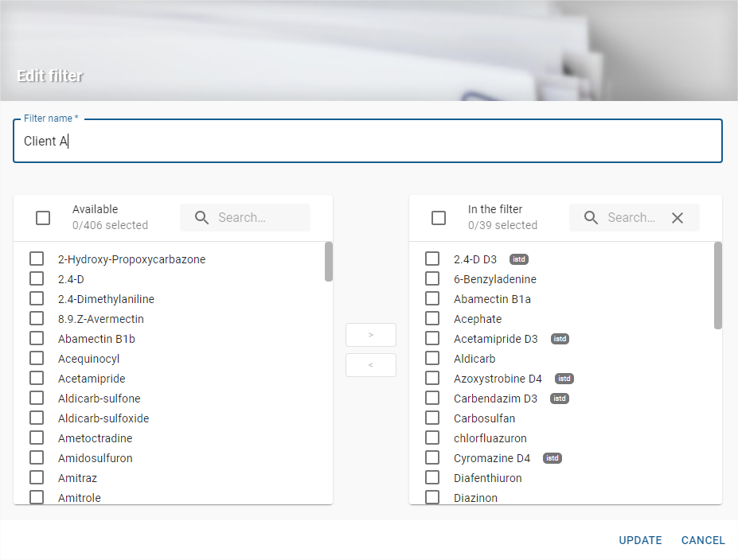Image resolution: width=738 pixels, height=560 pixels.
Task: Click the search magnifier in filter list
Action: [591, 218]
